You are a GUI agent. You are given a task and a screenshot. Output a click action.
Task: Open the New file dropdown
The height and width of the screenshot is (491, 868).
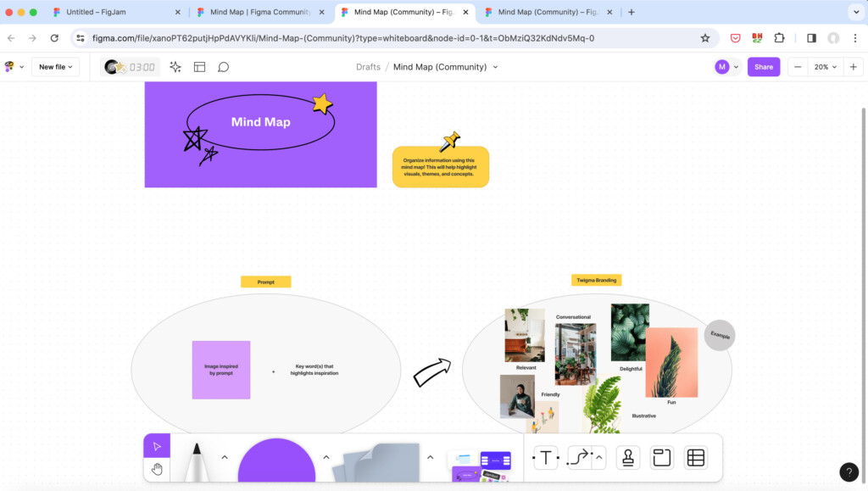(56, 67)
